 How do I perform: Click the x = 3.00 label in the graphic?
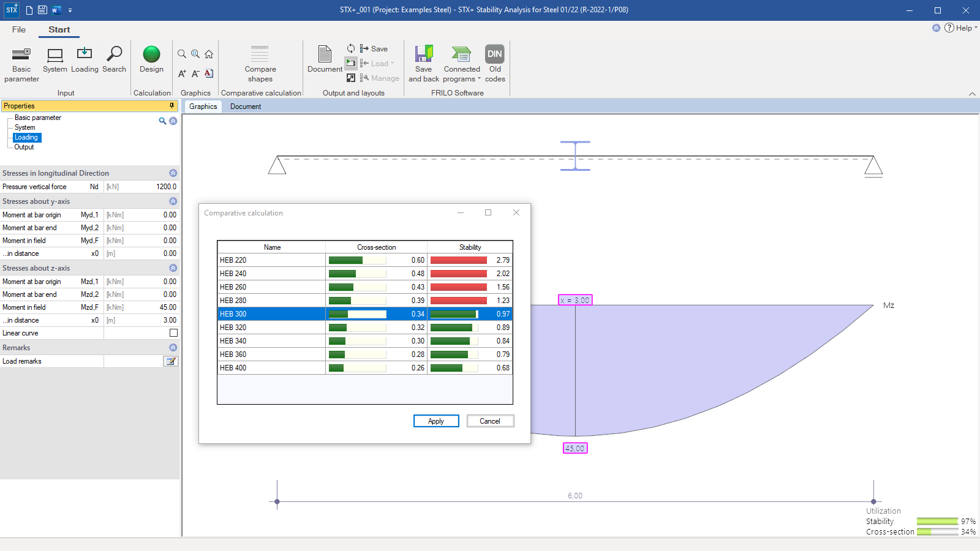click(x=575, y=300)
